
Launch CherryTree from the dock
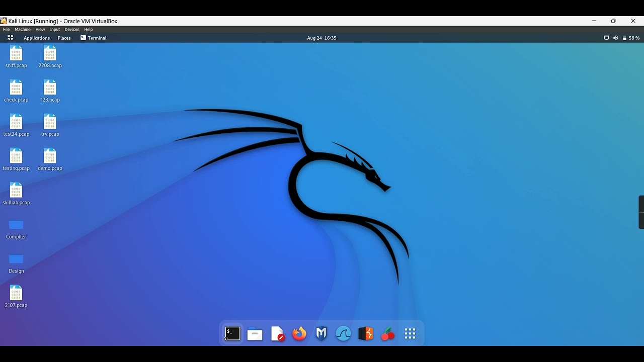pos(388,334)
